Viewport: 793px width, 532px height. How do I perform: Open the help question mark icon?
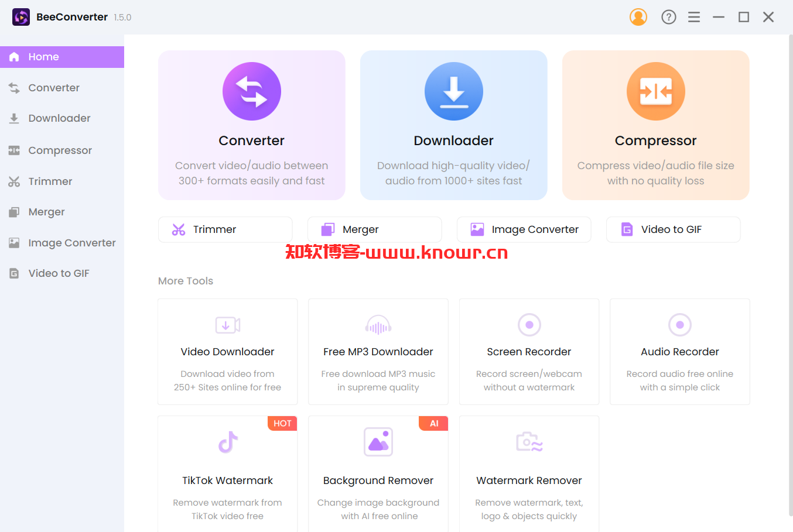(x=669, y=17)
